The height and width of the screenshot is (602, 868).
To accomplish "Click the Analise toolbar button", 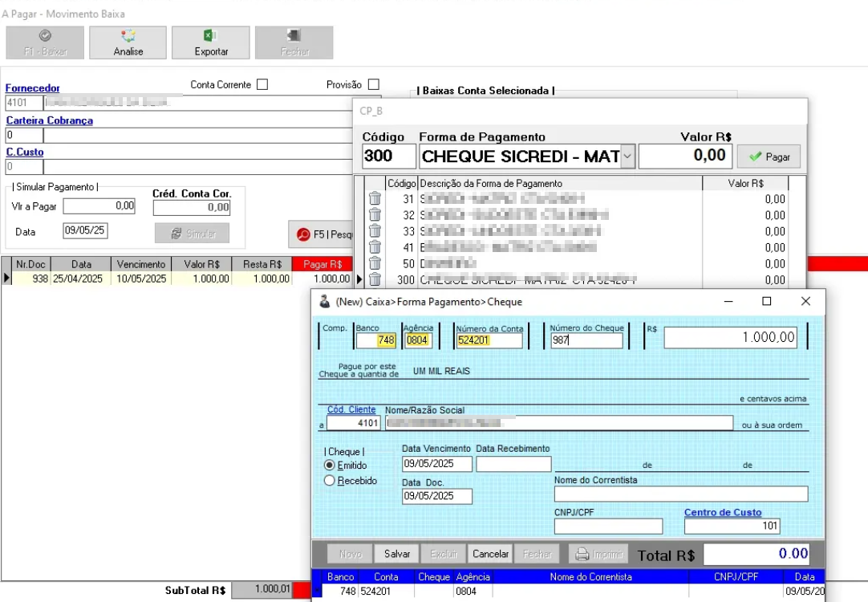I will click(128, 43).
